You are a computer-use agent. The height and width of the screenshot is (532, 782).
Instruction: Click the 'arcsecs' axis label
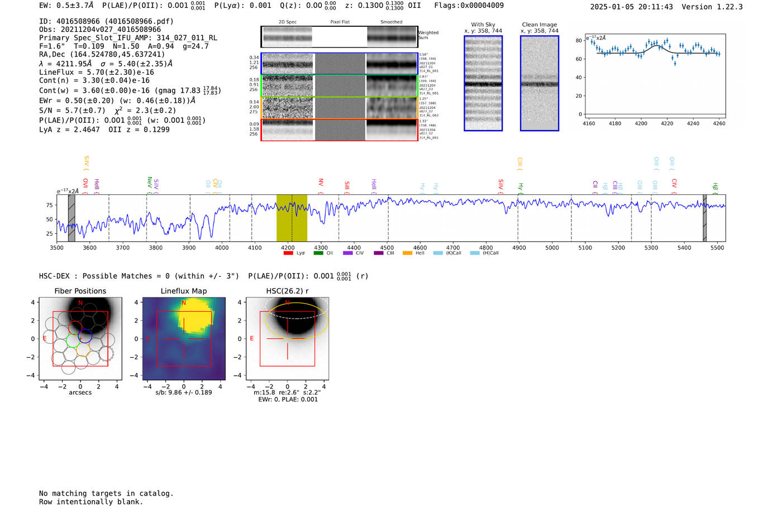click(x=80, y=392)
